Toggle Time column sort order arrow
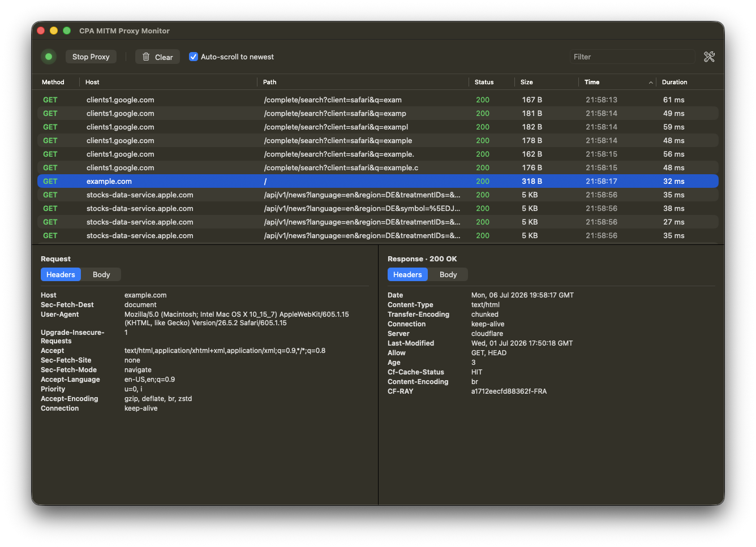Screen dimensions: 756x547 click(651, 83)
